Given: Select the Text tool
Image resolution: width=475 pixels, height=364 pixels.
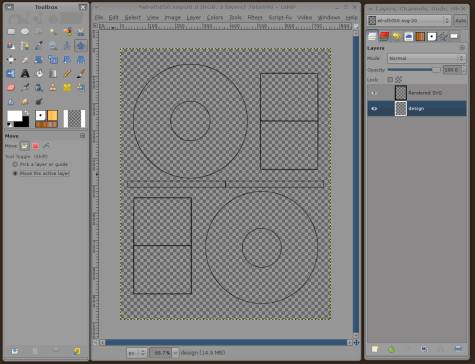Looking at the screenshot, I should point(25,74).
